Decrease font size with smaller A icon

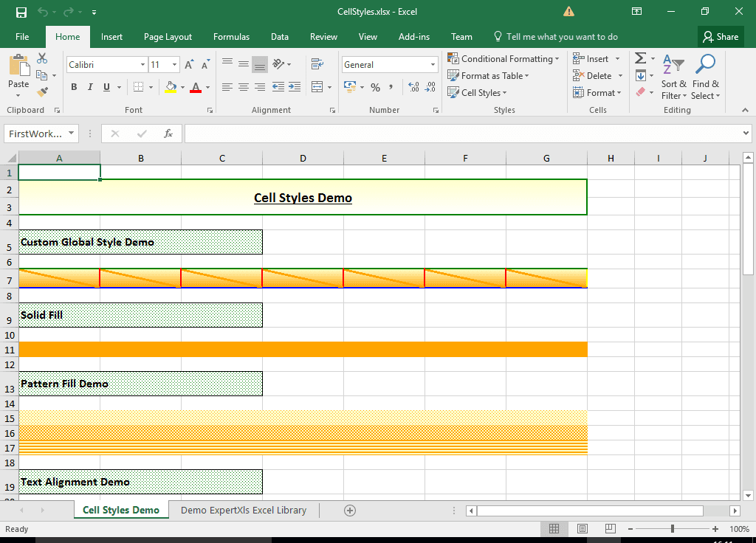click(205, 65)
